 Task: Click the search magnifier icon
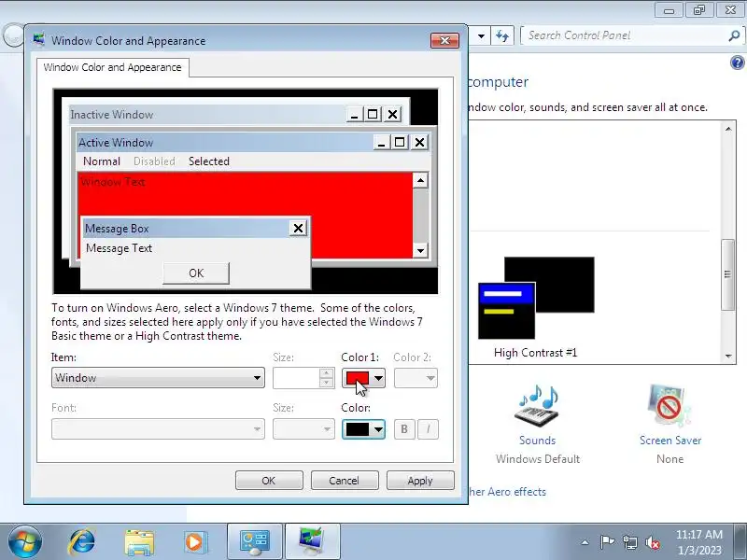pyautogui.click(x=734, y=35)
